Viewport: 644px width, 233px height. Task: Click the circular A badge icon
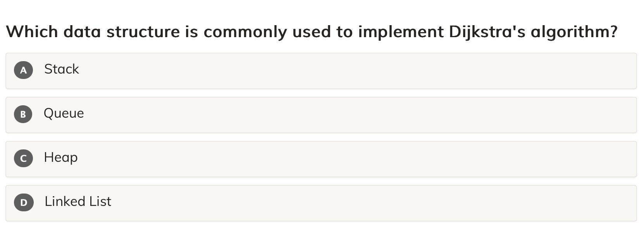pyautogui.click(x=23, y=70)
